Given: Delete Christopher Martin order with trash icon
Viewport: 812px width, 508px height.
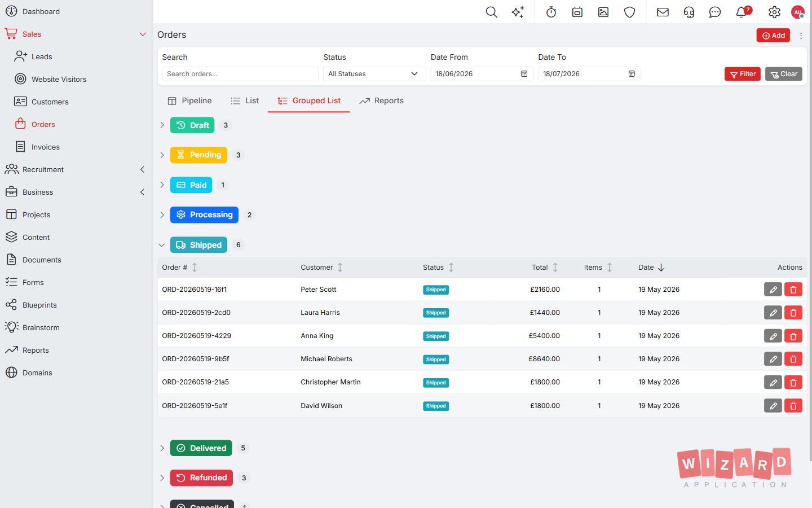Looking at the screenshot, I should 793,383.
